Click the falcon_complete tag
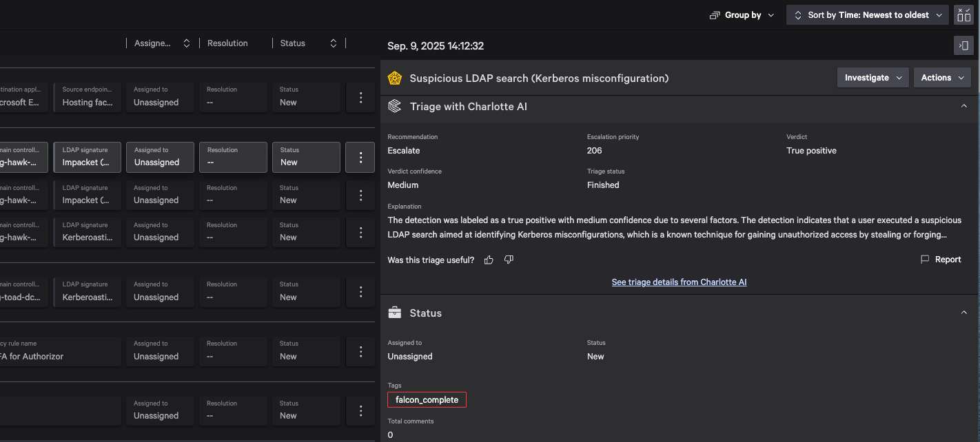Viewport: 980px width, 442px height. coord(427,400)
